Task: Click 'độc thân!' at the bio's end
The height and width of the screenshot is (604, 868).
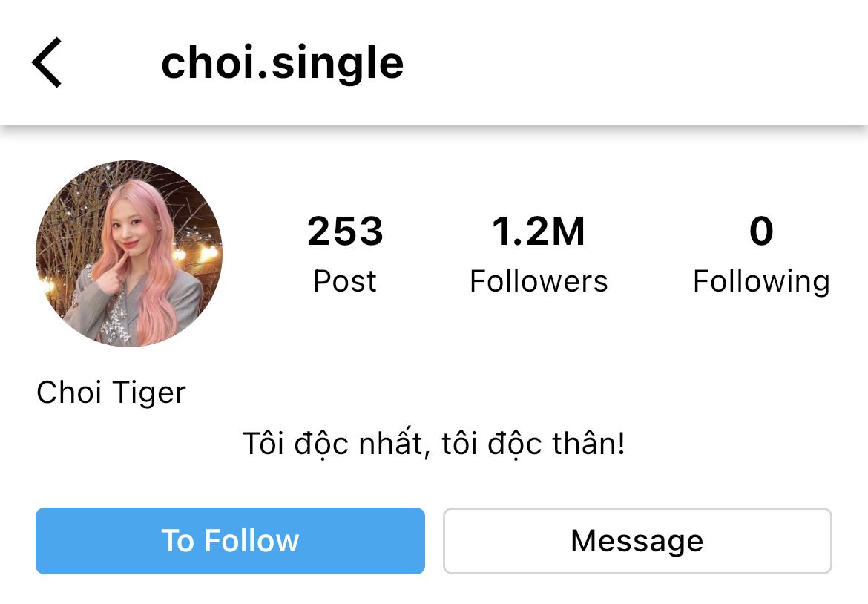Action: (556, 444)
